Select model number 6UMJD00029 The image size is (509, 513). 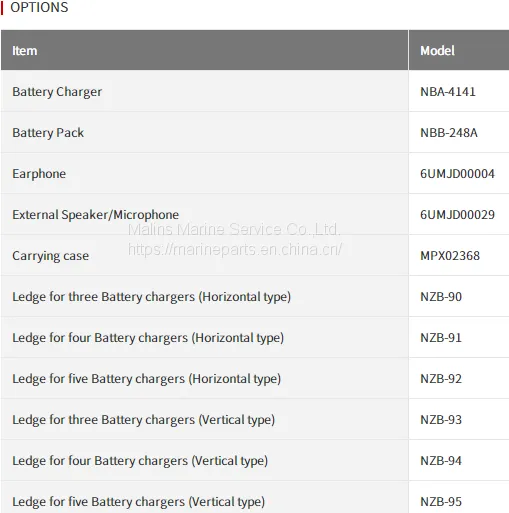point(457,215)
